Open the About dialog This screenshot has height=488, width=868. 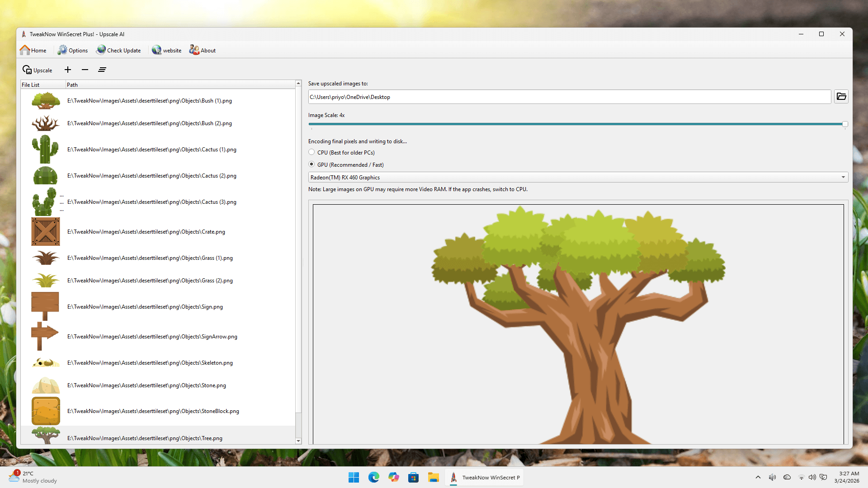203,50
